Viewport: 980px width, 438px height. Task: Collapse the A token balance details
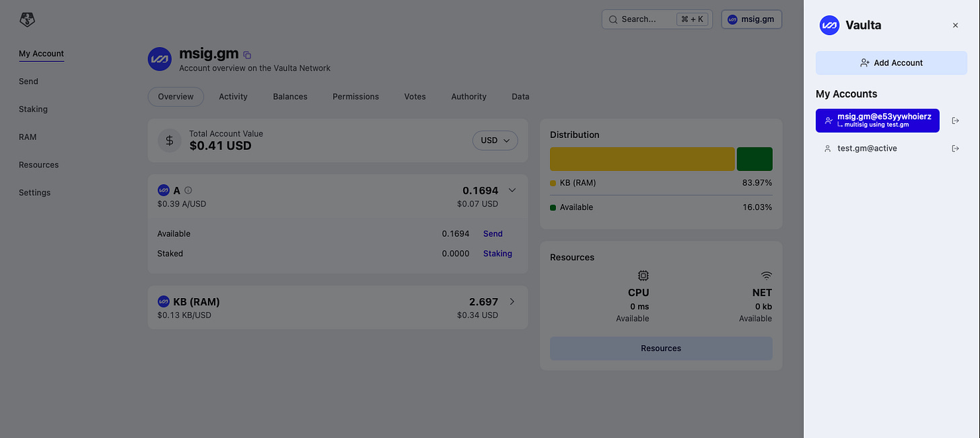point(512,190)
